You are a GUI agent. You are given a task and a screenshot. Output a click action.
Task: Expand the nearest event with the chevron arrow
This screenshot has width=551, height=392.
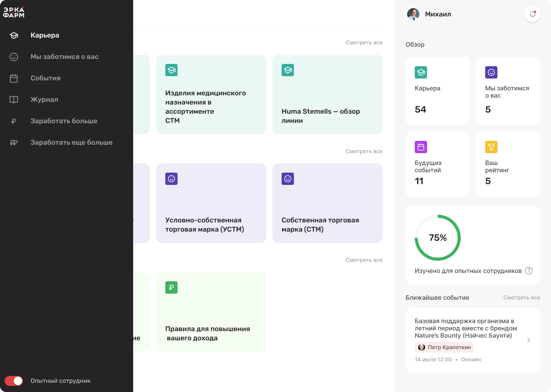click(x=529, y=340)
